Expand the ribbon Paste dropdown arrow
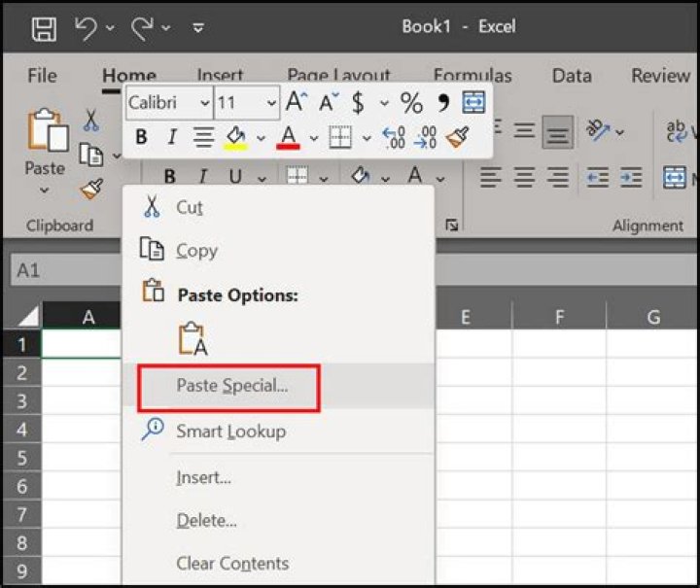Image resolution: width=700 pixels, height=588 pixels. 44,190
